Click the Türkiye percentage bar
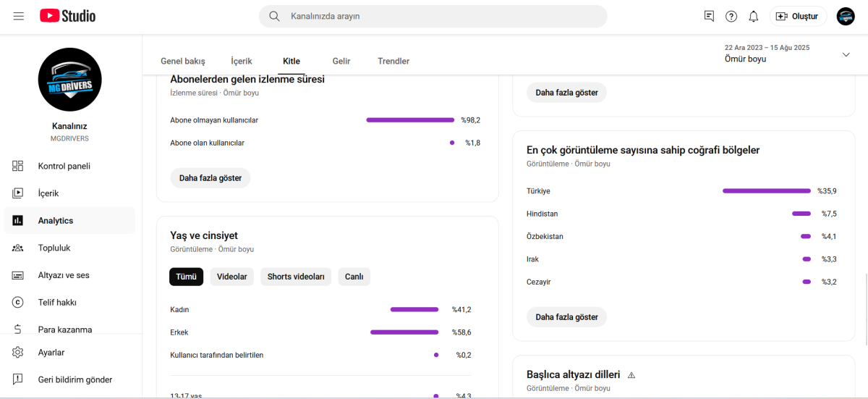This screenshot has width=868, height=399. point(767,191)
